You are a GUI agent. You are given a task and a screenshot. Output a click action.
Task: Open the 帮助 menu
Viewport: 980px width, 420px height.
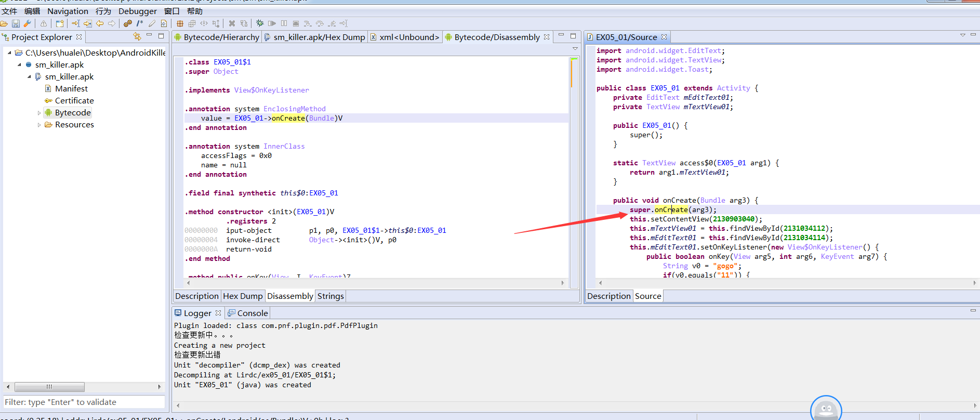point(195,11)
